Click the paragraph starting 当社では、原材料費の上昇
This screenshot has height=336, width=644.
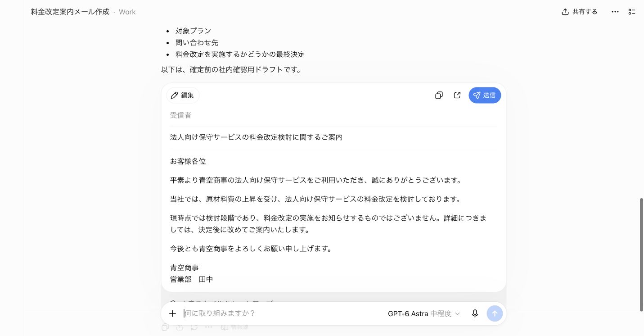[317, 199]
